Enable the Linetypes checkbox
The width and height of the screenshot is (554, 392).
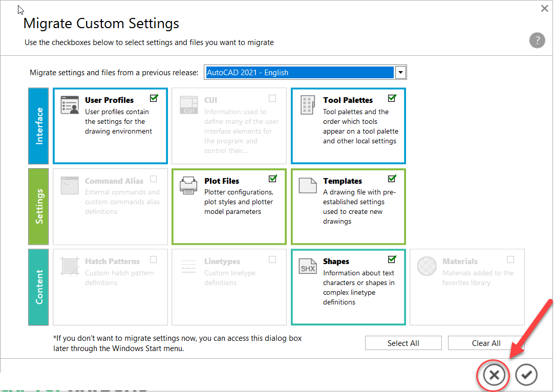coord(272,259)
